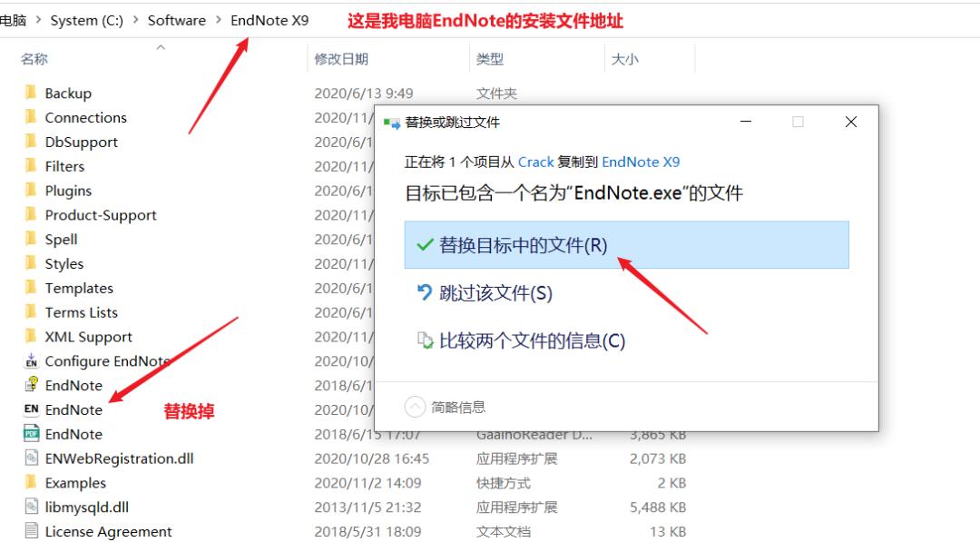Select the ENWebRegistration.dll gear icon
Screen dimensions: 980x542
[x=31, y=458]
